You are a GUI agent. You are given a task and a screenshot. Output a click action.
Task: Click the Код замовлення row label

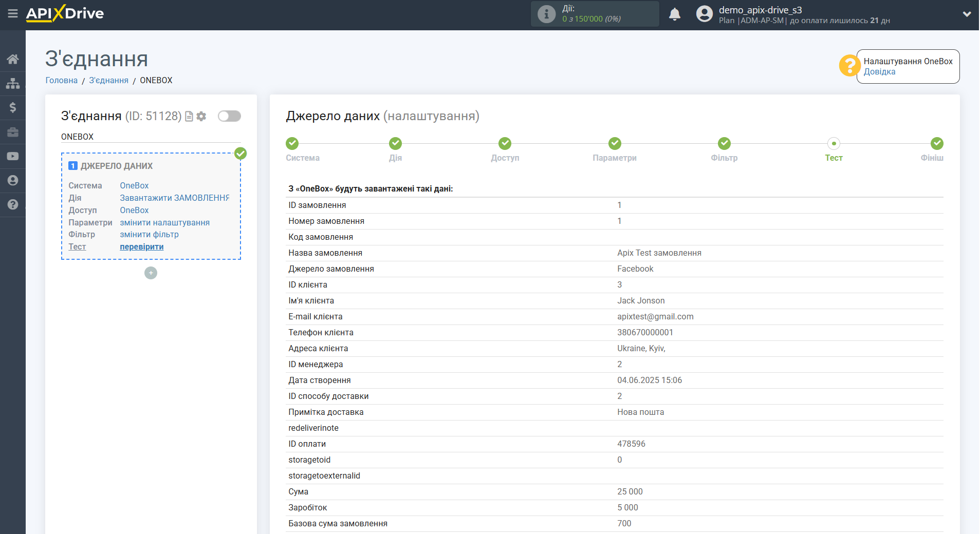pyautogui.click(x=321, y=237)
